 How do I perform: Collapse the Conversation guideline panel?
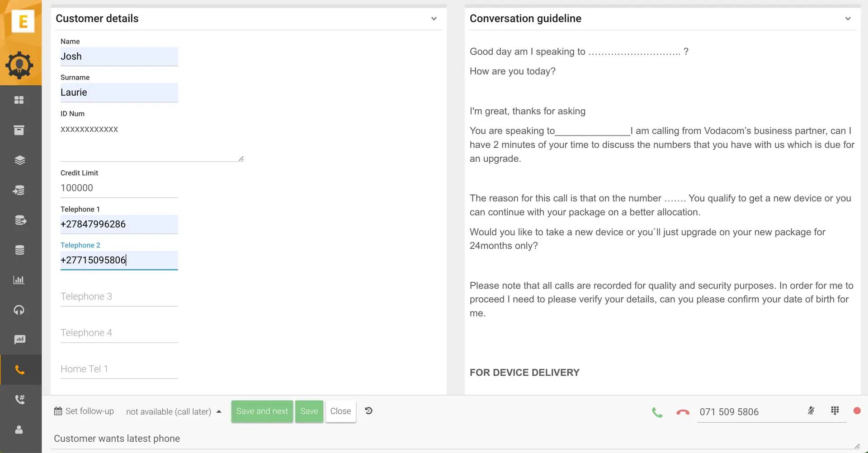(x=848, y=19)
